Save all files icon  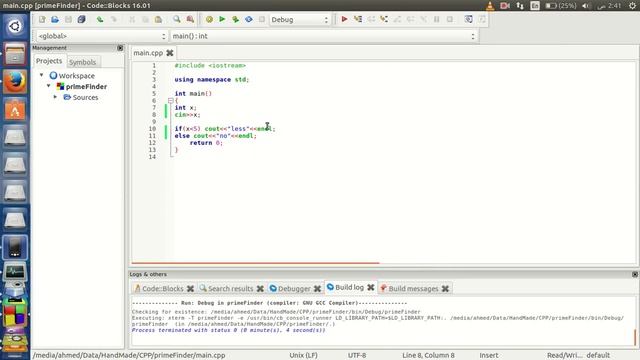click(x=81, y=19)
